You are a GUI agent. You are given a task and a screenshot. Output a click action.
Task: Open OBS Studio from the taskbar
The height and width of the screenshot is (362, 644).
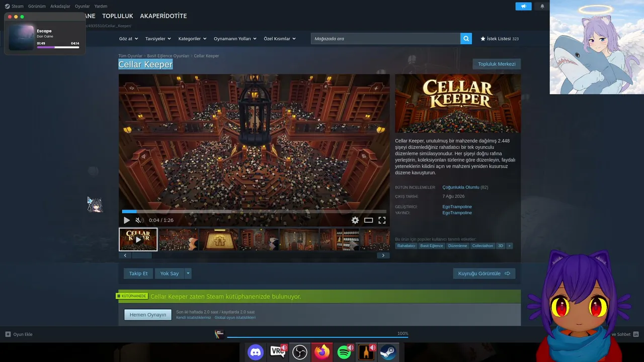[x=300, y=352]
